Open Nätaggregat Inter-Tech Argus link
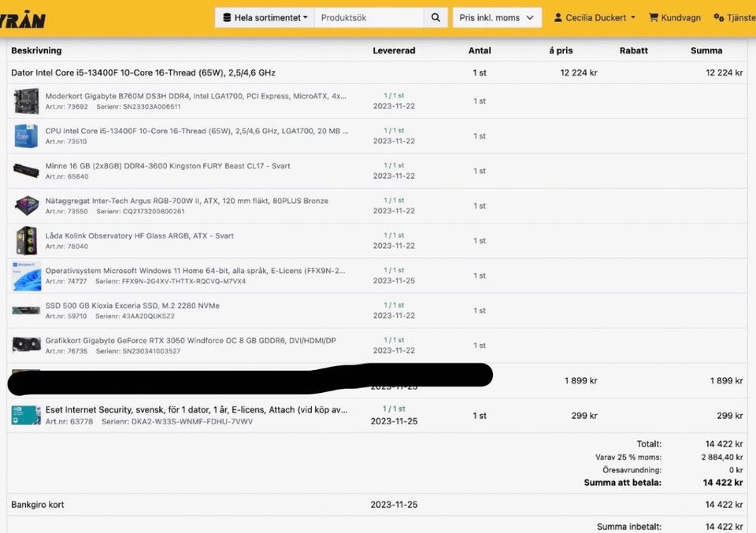756x533 pixels. pyautogui.click(x=187, y=201)
